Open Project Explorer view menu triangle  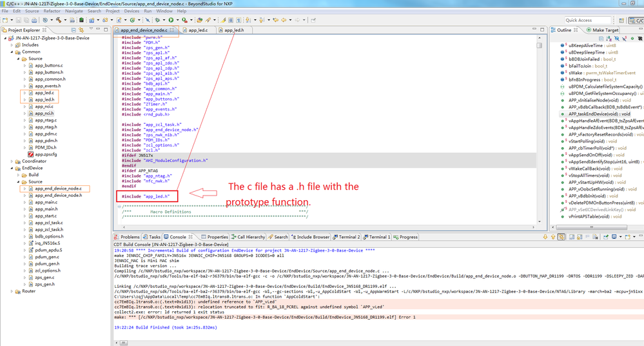tap(91, 29)
